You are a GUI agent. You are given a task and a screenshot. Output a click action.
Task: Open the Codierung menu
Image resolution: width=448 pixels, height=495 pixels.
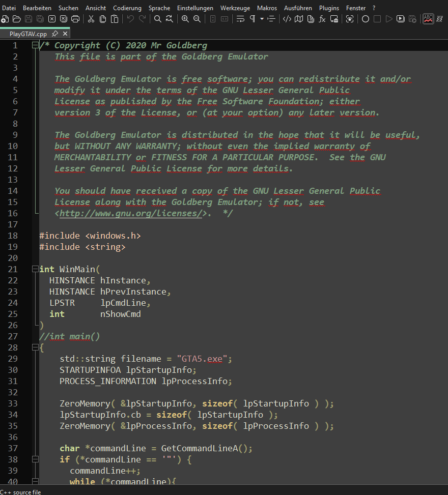coord(127,8)
